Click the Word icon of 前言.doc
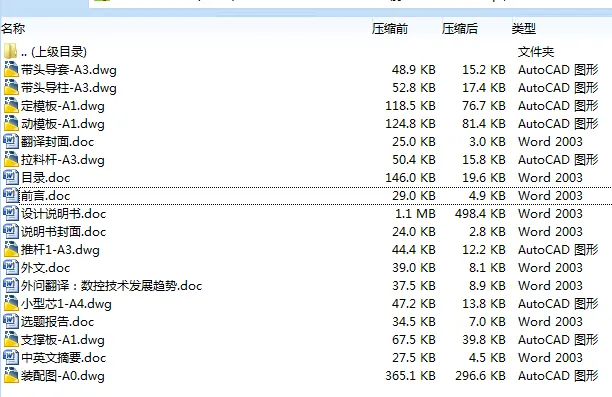 [x=11, y=195]
